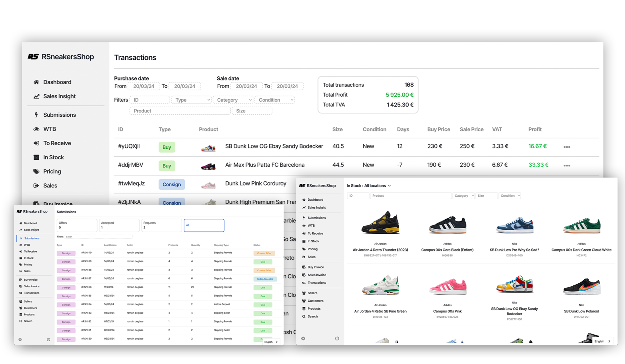Click the Submissions lightning bolt icon
Image resolution: width=625 pixels, height=364 pixels.
36,115
